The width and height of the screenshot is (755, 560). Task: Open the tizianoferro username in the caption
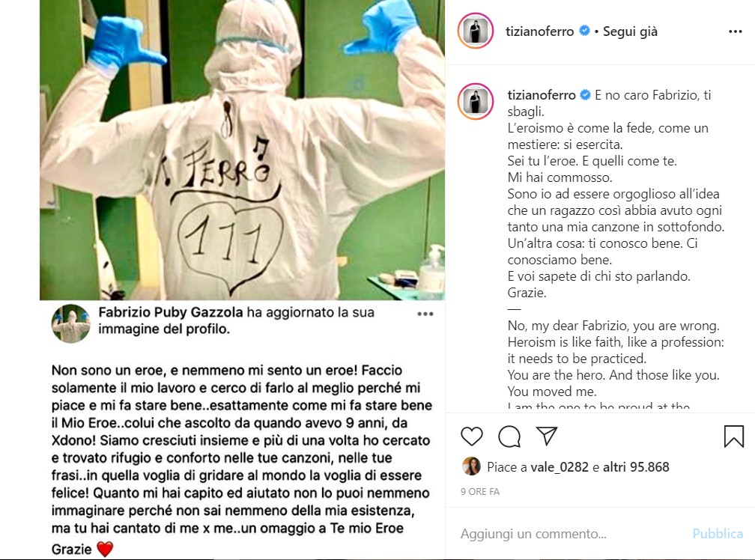click(542, 95)
